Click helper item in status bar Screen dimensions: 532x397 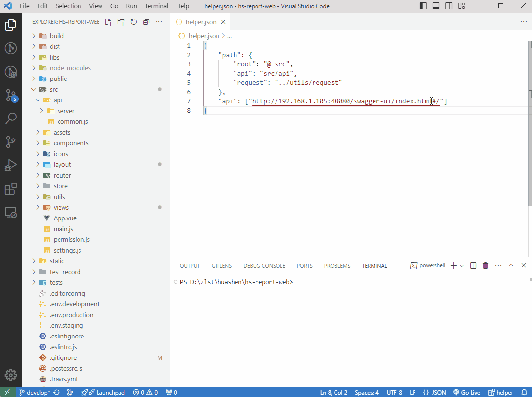coord(501,392)
